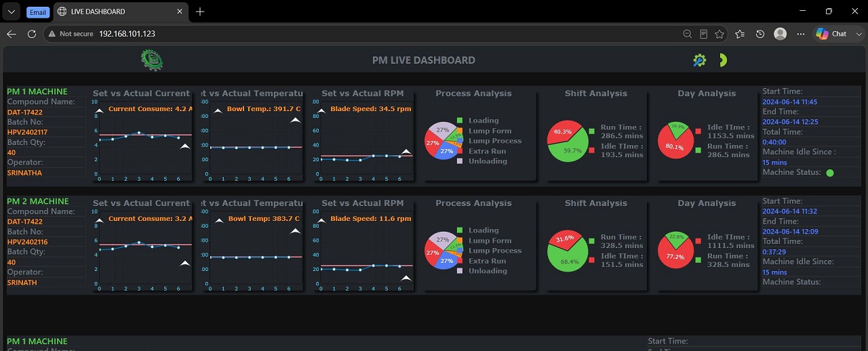Open the browser profile avatar
The width and height of the screenshot is (868, 351).
[x=781, y=34]
